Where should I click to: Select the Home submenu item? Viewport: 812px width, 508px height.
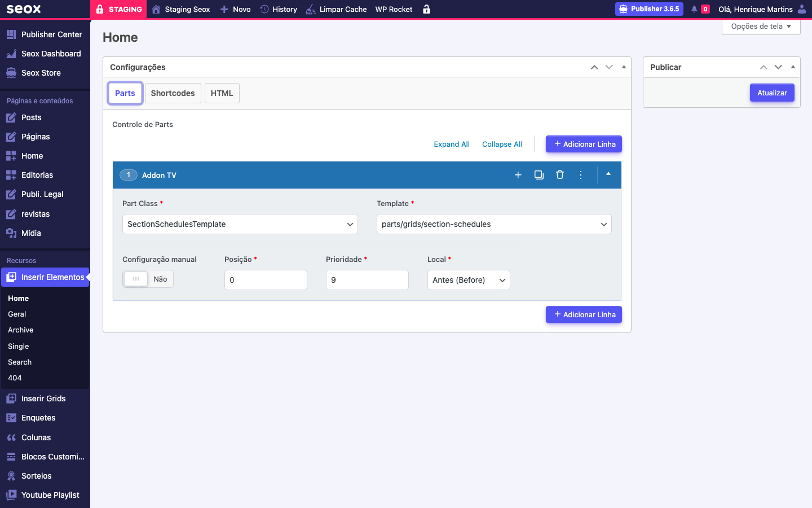(x=18, y=298)
